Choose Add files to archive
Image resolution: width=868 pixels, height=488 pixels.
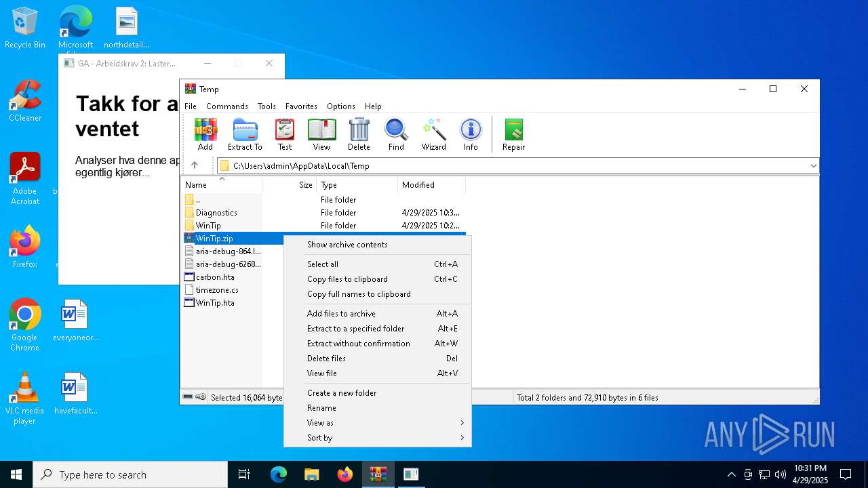point(377,314)
